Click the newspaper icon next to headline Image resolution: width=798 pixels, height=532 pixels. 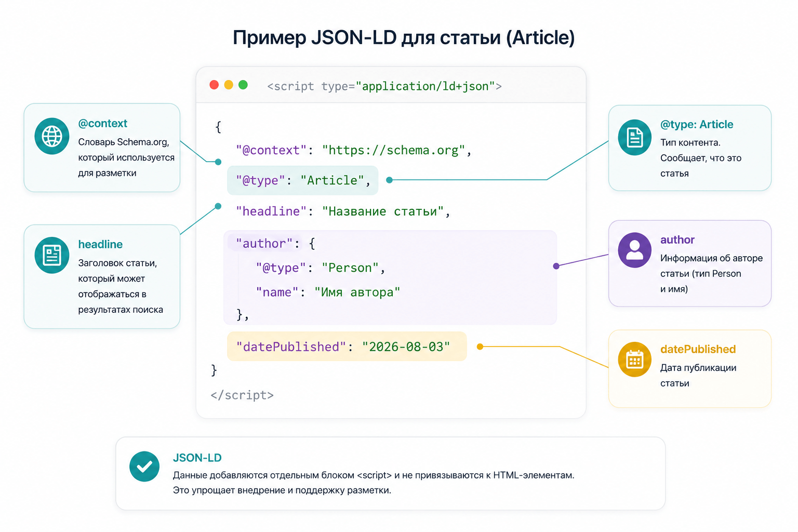52,255
